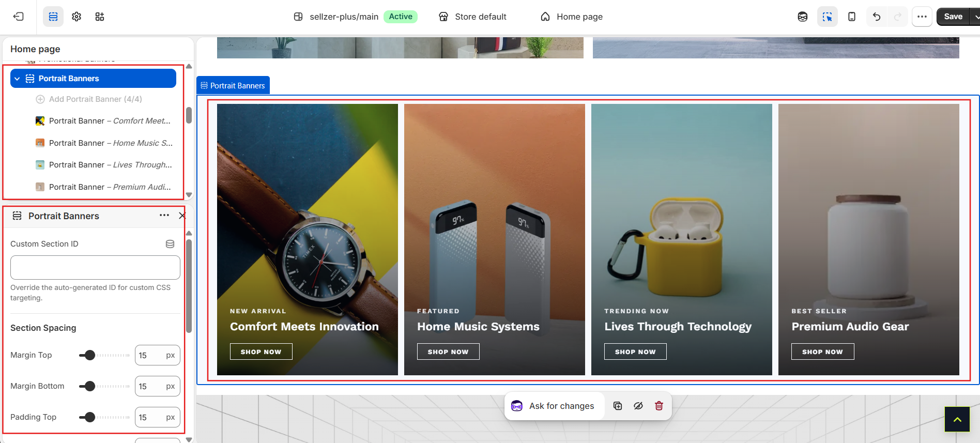This screenshot has width=980, height=443.
Task: Click the Save button
Action: tap(953, 17)
